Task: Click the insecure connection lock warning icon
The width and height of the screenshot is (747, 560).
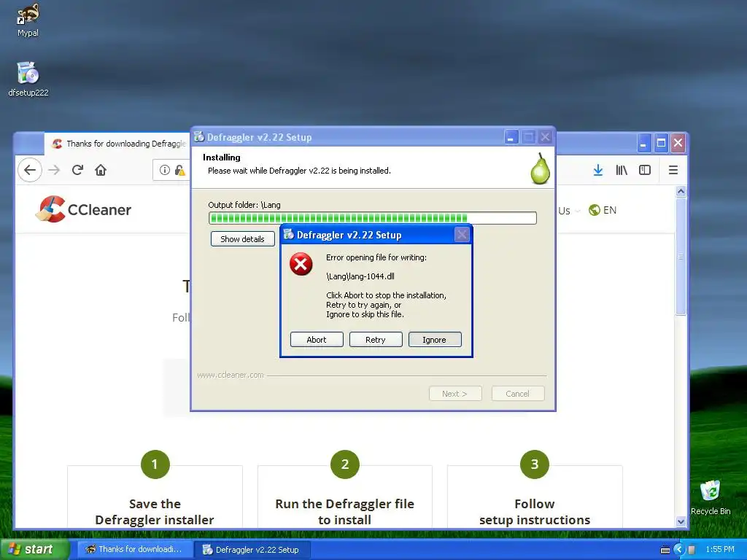Action: point(179,170)
